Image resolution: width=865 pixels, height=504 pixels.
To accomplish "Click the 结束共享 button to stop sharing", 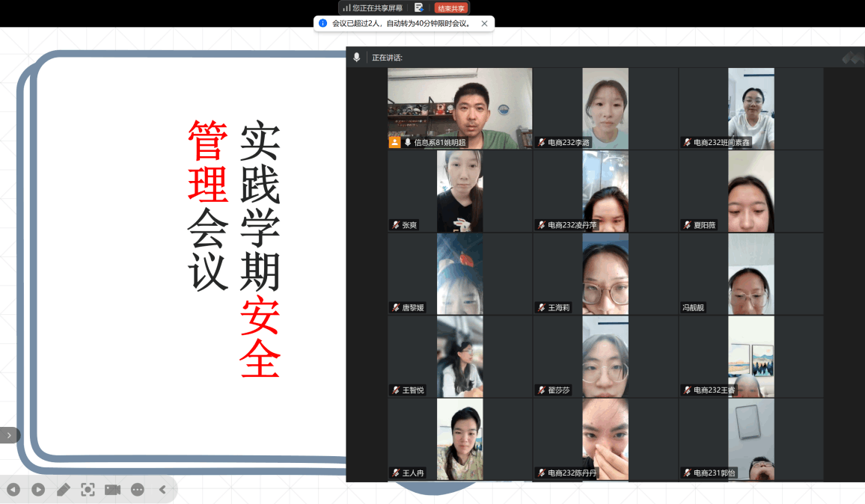I will point(451,8).
